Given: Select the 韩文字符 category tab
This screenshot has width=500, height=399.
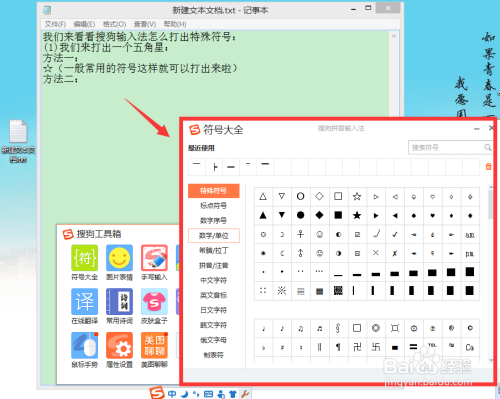Looking at the screenshot, I should pyautogui.click(x=214, y=325).
